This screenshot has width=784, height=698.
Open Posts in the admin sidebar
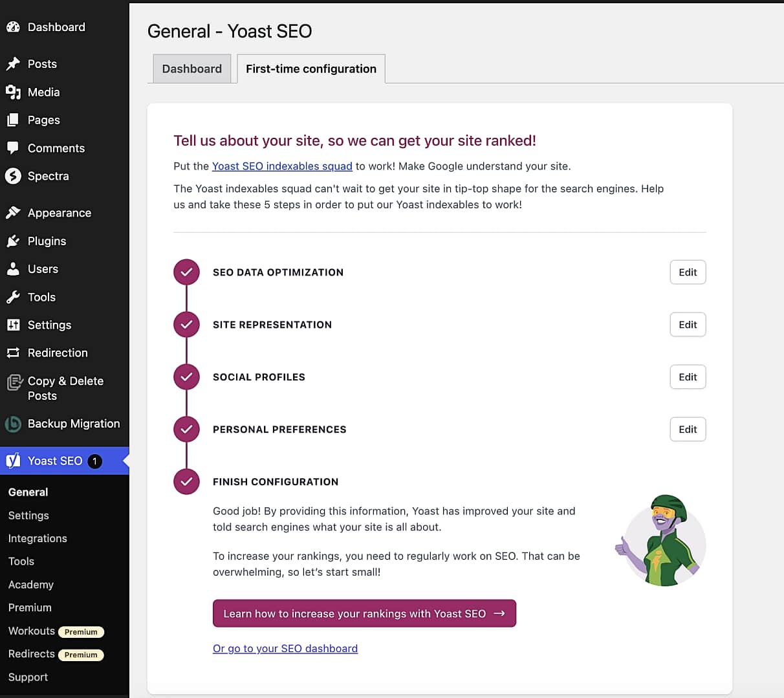42,64
